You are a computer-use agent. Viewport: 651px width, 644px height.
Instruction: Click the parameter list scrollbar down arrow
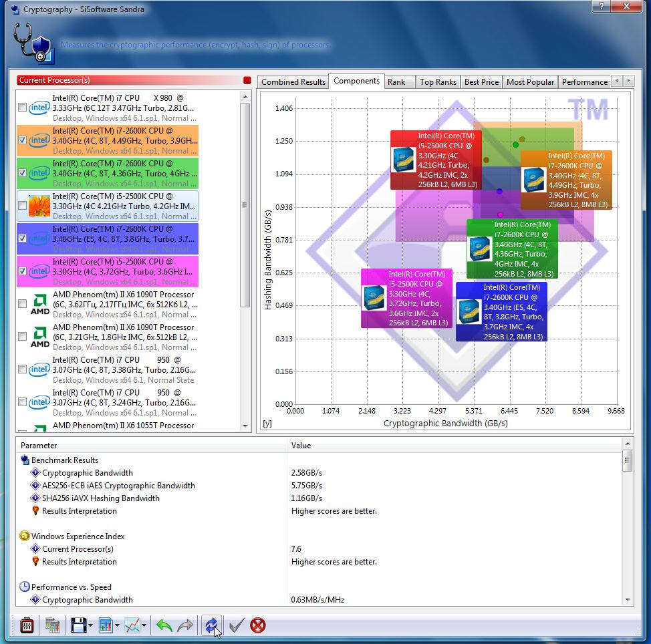[x=628, y=600]
